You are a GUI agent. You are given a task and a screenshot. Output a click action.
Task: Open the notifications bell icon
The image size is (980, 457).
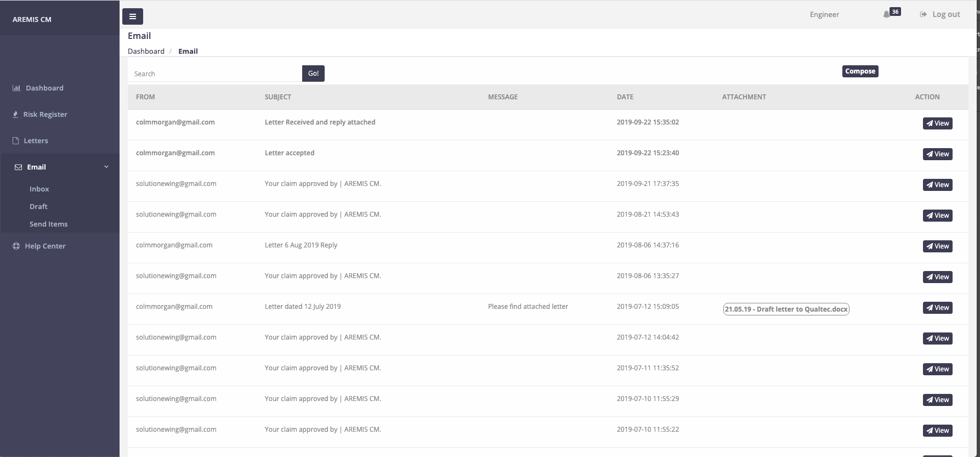(886, 15)
